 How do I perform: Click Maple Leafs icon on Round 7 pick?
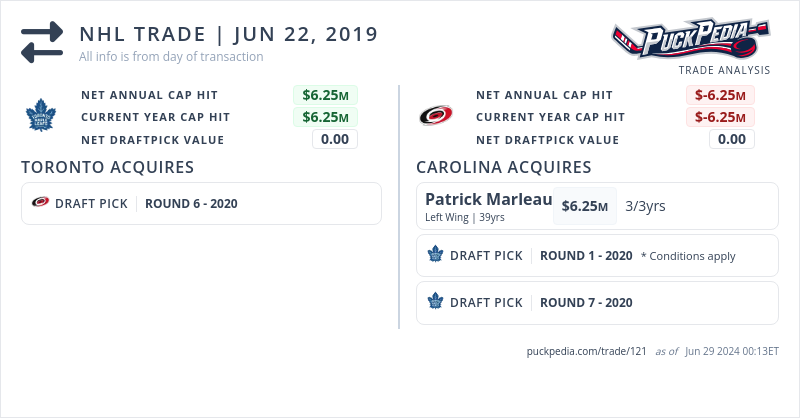435,302
